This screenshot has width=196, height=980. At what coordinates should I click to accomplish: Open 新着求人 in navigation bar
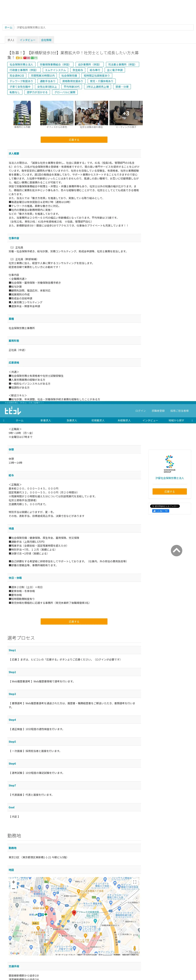[x=46, y=420]
